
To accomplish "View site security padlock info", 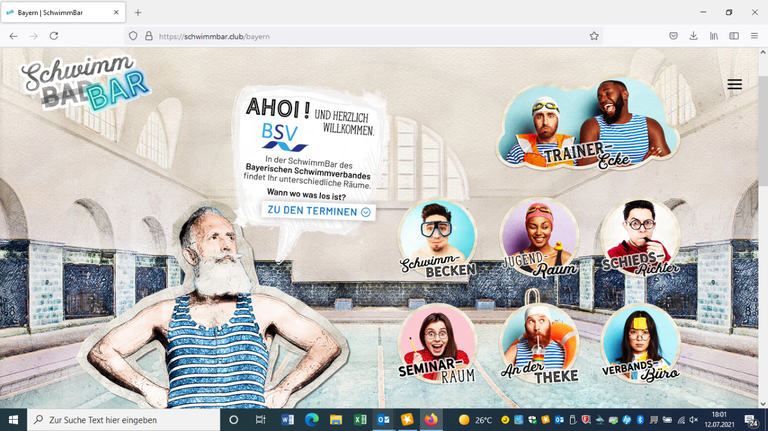I will click(x=148, y=36).
